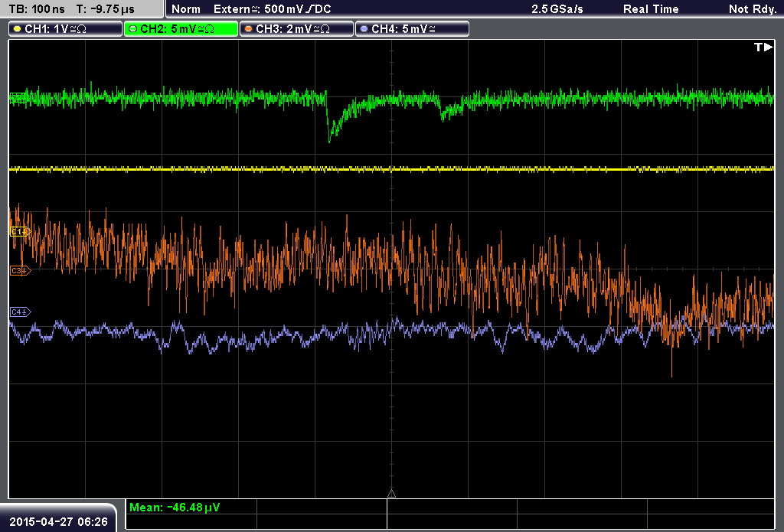The height and width of the screenshot is (532, 784).
Task: Select the CH2: 5mV channel tab
Action: coord(181,29)
